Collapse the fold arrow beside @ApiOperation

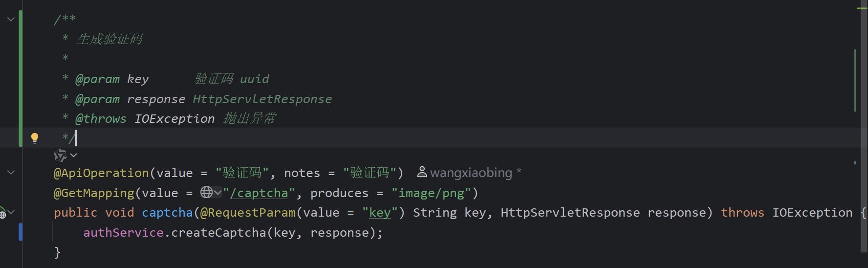[11, 173]
